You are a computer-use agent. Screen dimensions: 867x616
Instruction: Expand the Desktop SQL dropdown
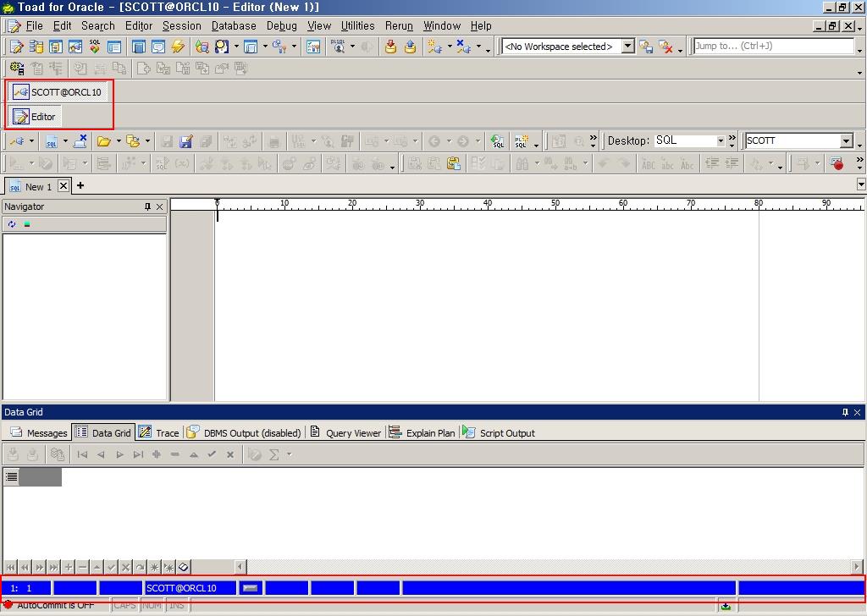[721, 141]
